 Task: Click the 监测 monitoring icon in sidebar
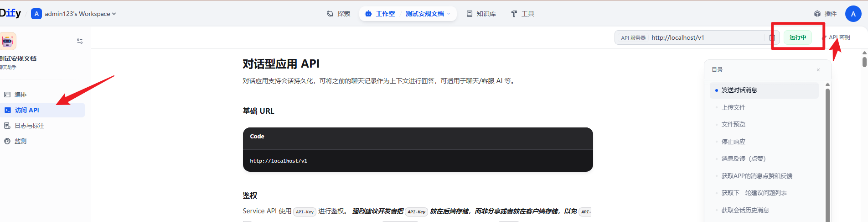pyautogui.click(x=7, y=141)
